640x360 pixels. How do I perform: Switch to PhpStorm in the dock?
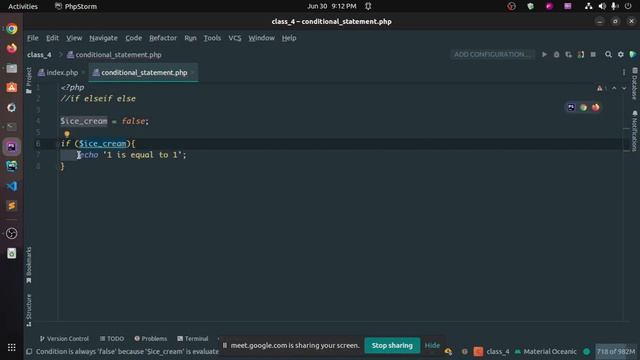click(11, 147)
